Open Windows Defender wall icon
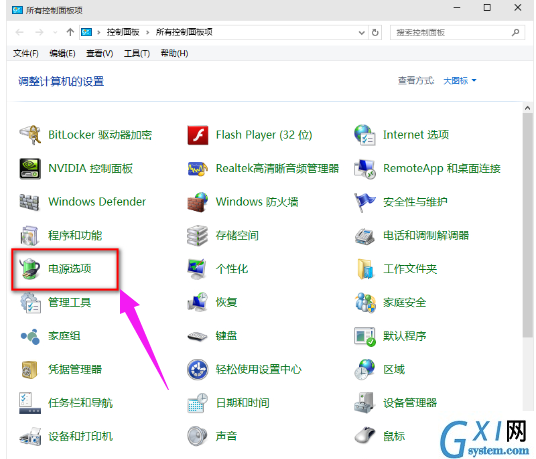 pos(29,202)
